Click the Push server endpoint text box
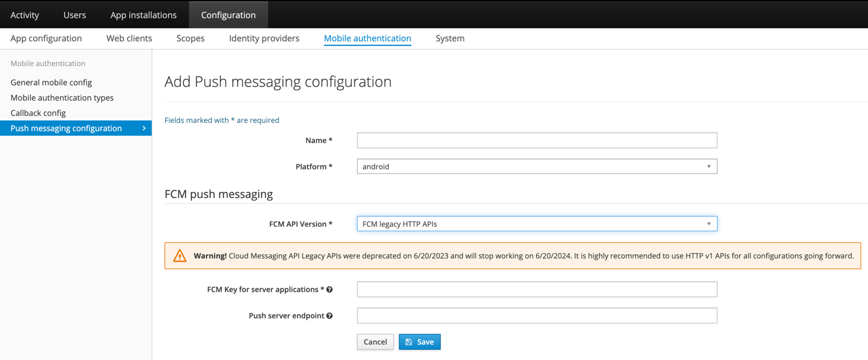 click(537, 315)
